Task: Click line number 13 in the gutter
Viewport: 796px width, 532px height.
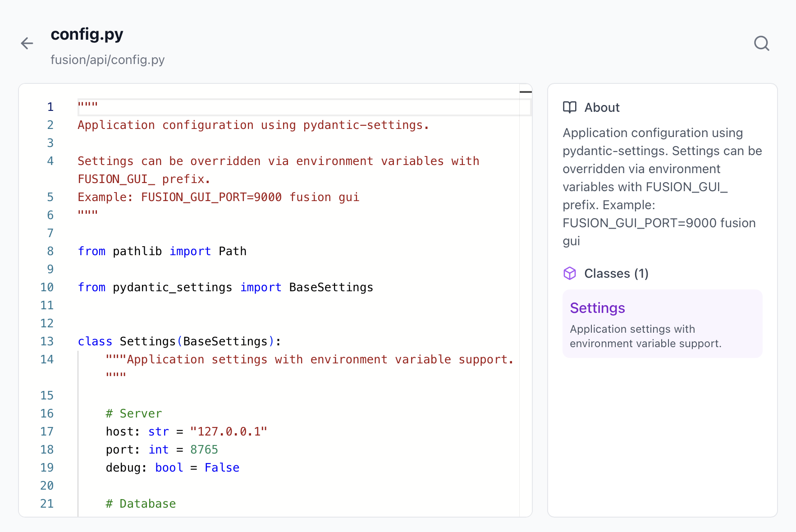Action: (x=47, y=341)
